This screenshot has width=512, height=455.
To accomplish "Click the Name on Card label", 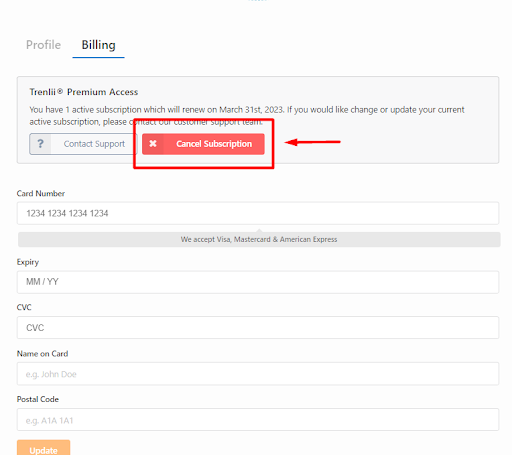I will click(42, 354).
